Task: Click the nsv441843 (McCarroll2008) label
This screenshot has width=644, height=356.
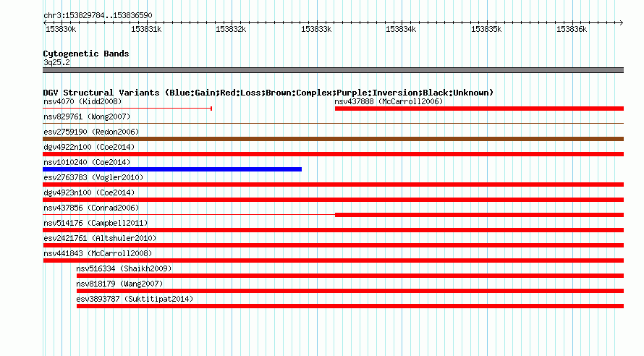Action: coord(98,253)
